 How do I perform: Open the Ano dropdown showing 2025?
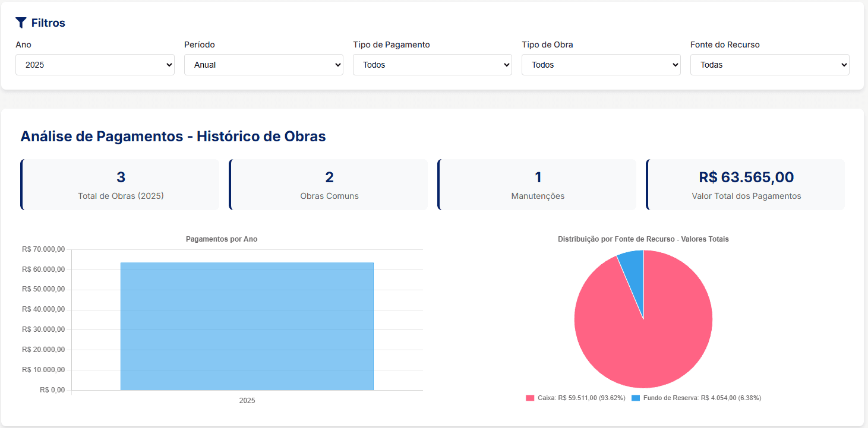pos(95,65)
